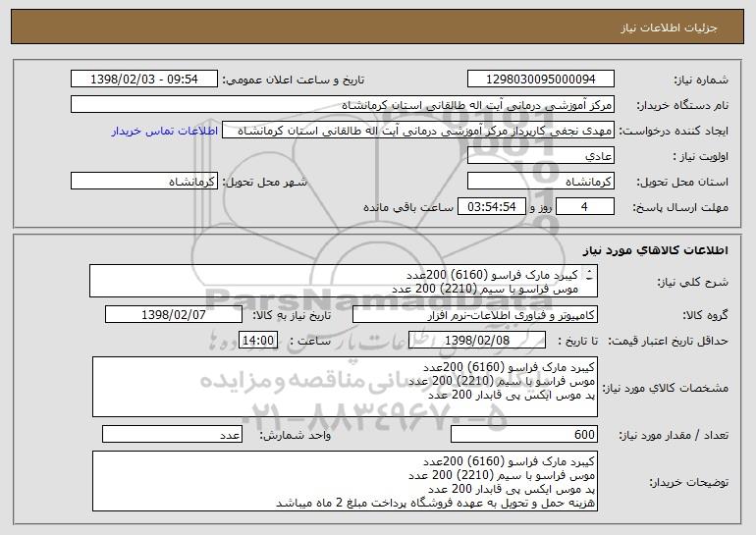The width and height of the screenshot is (756, 535).
Task: Click the واحد شمارش label
Action: tap(296, 435)
